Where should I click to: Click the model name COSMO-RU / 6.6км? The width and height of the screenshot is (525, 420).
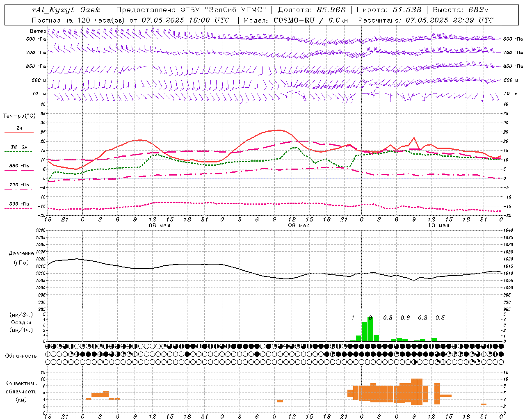pyautogui.click(x=311, y=20)
